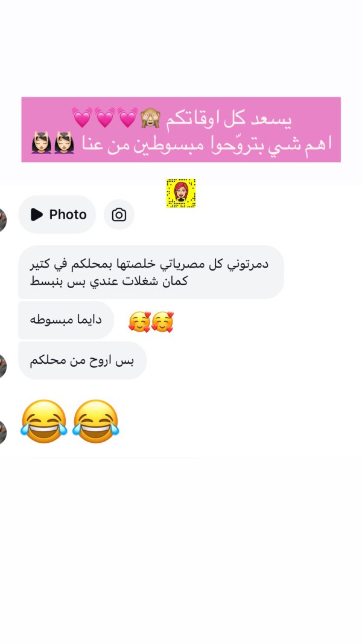Select the message starting with دمرتوني
The image size is (362, 644).
pos(151,272)
